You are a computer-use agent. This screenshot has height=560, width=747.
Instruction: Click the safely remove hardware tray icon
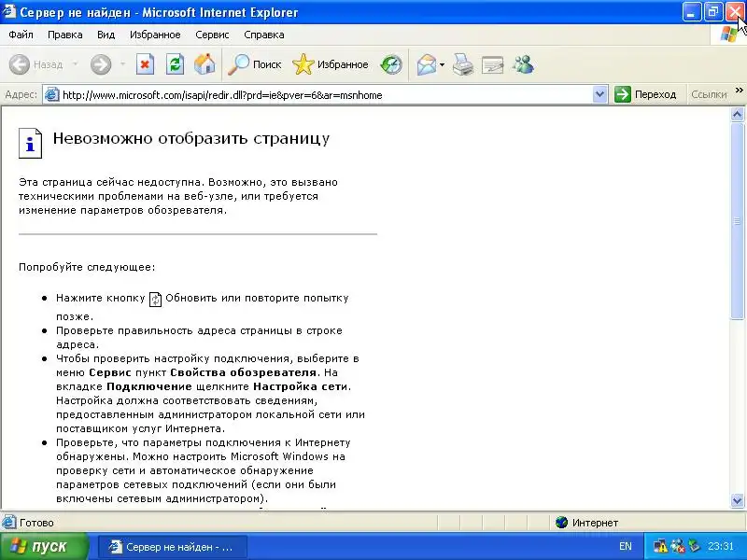pyautogui.click(x=694, y=546)
